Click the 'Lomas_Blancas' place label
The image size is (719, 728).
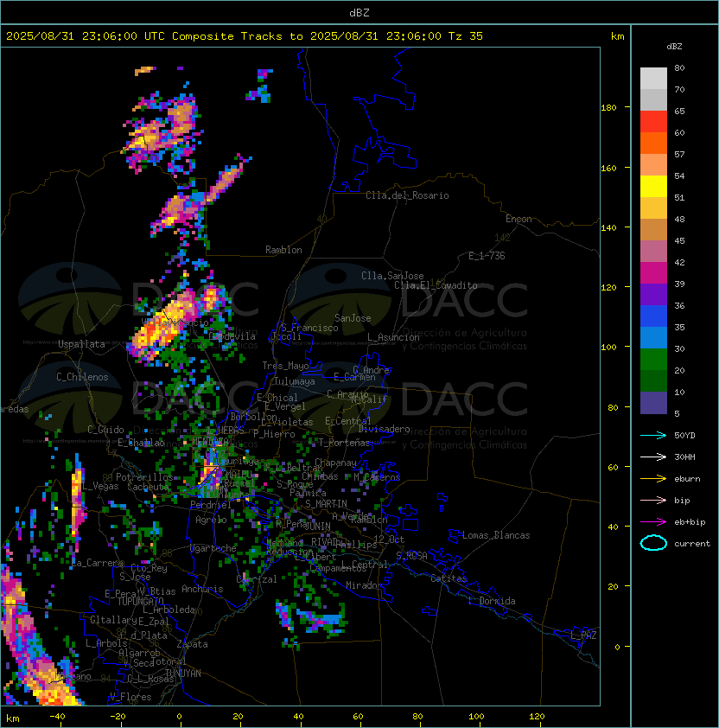click(496, 535)
